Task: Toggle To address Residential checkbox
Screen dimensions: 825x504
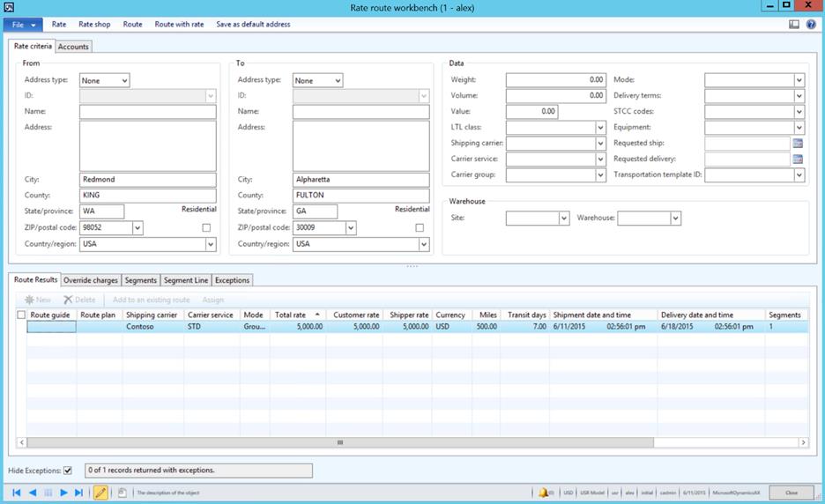Action: click(420, 228)
